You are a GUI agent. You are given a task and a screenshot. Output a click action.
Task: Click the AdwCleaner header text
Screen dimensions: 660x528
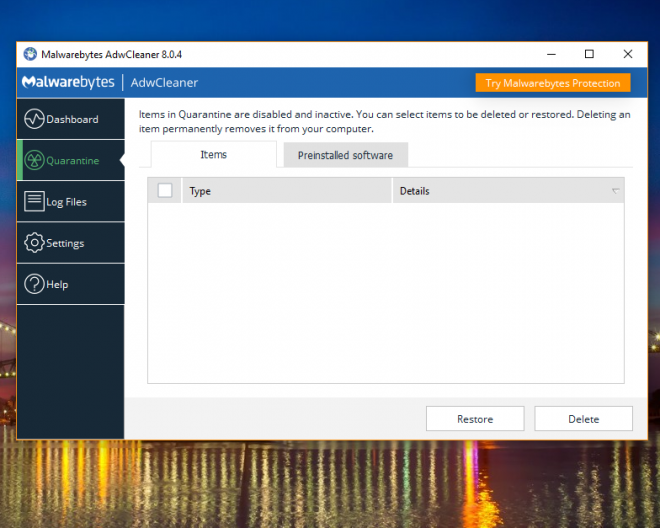click(164, 83)
